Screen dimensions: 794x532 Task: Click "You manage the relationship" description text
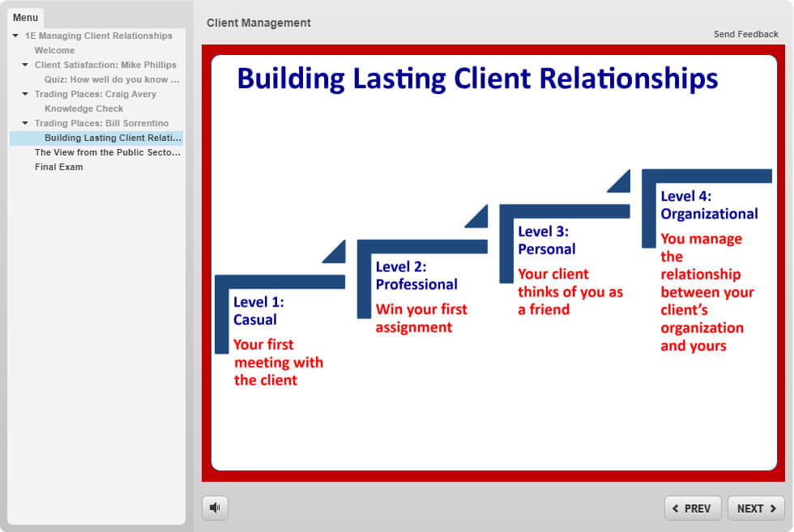pyautogui.click(x=706, y=292)
